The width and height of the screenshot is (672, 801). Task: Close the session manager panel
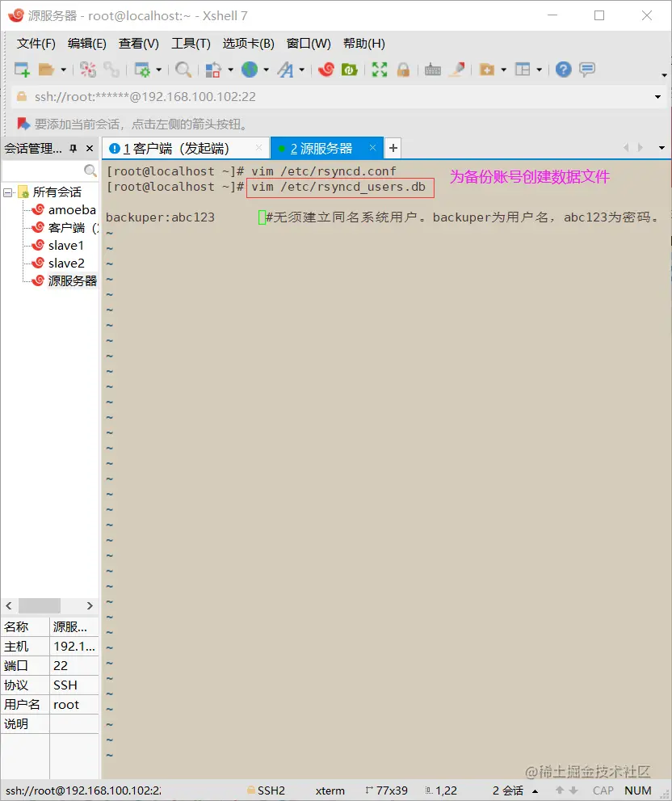point(90,148)
